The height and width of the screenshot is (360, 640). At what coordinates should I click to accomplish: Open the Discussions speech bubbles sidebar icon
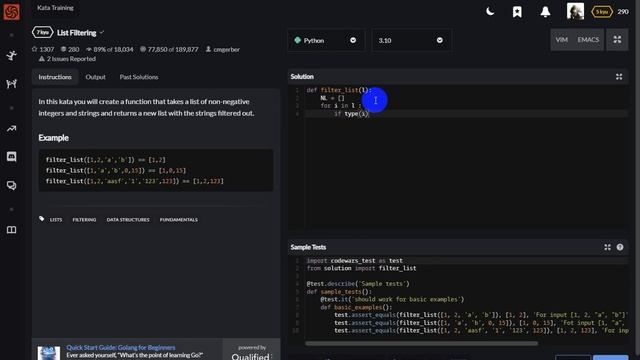tap(11, 186)
